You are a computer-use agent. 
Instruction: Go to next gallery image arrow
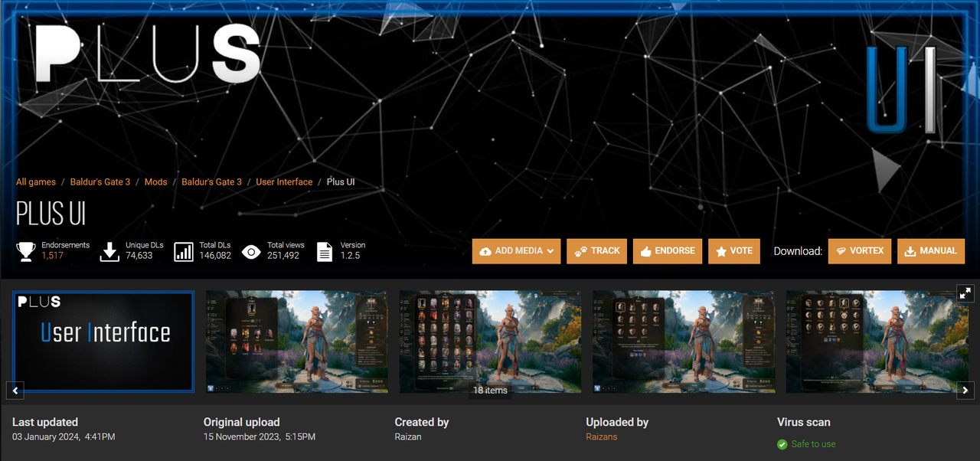[x=966, y=391]
